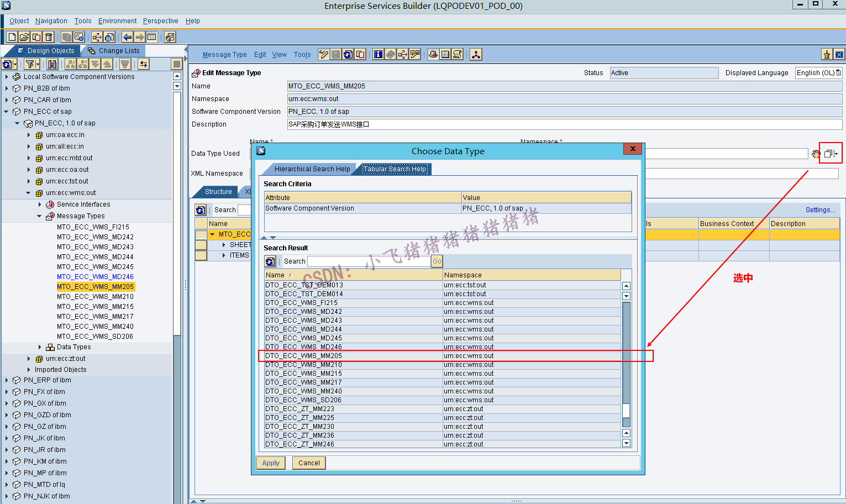Select DTO_ECC_ZT_MM223 result row
Image resolution: width=846 pixels, height=504 pixels.
click(x=443, y=409)
